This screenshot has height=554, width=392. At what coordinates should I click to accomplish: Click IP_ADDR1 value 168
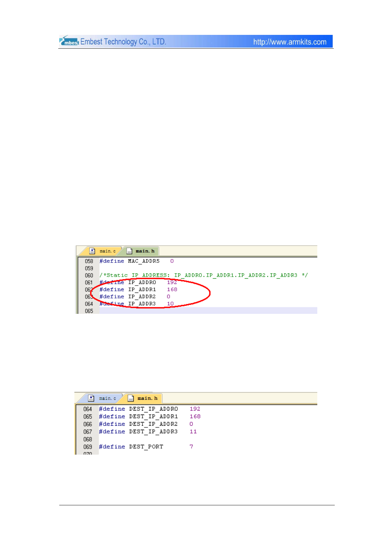tap(172, 290)
